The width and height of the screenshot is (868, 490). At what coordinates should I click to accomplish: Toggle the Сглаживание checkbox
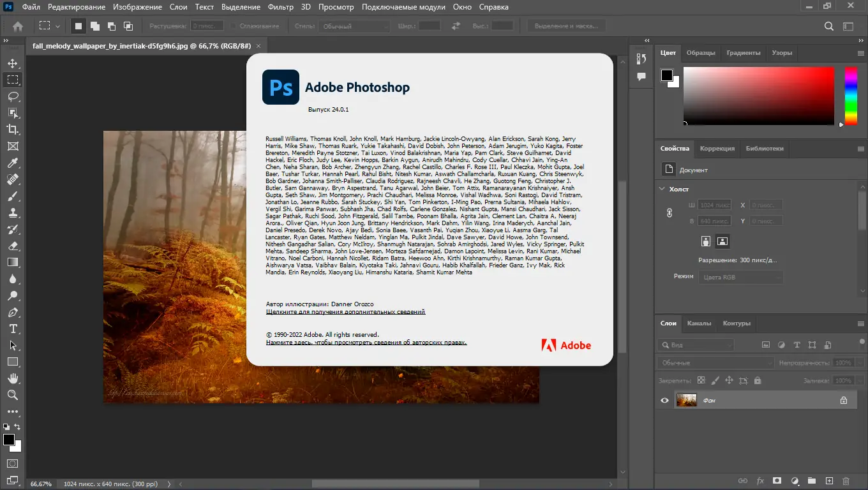pyautogui.click(x=234, y=26)
